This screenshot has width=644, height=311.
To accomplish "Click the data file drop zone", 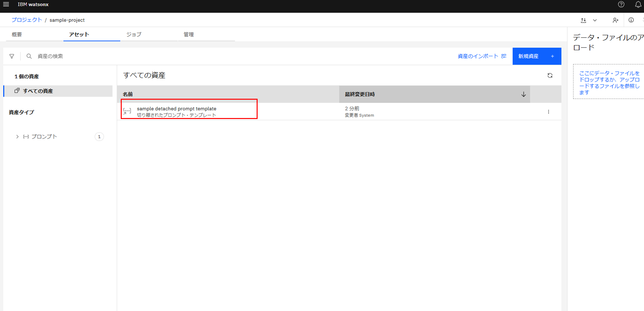I will click(x=609, y=82).
